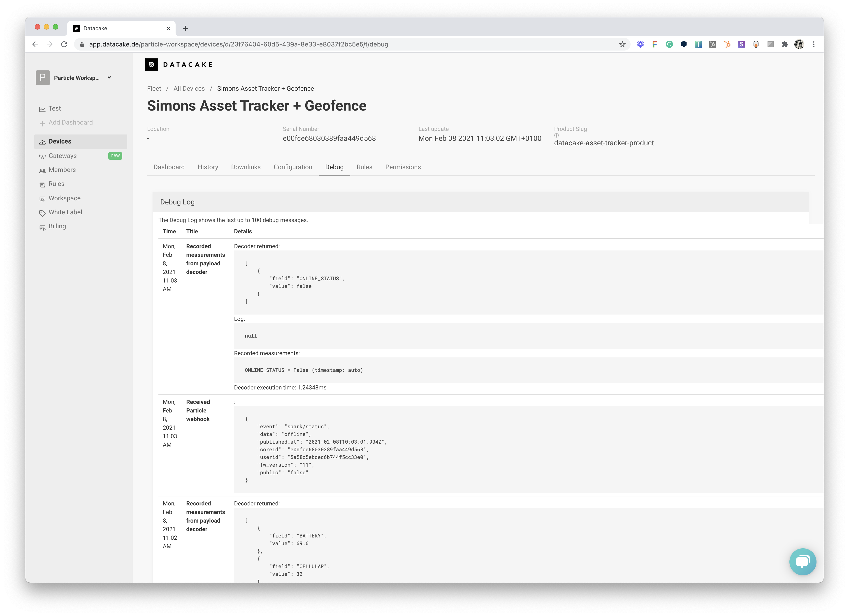Click the All Devices breadcrumb link
The image size is (849, 616).
tap(189, 88)
